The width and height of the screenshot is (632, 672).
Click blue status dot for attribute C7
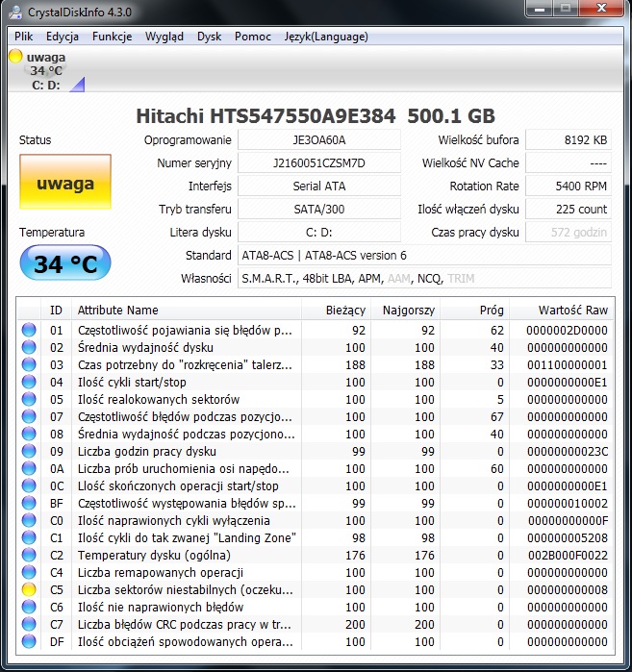[29, 624]
